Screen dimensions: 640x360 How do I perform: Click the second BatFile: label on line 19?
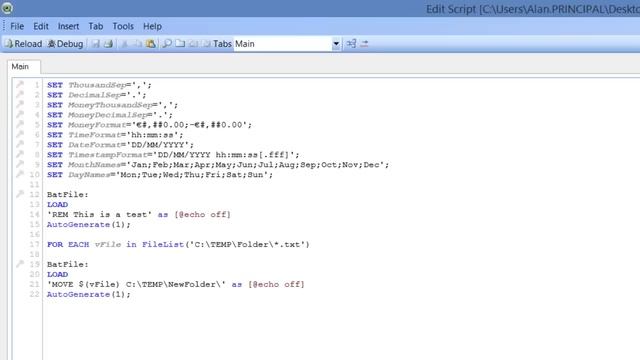[x=68, y=264]
